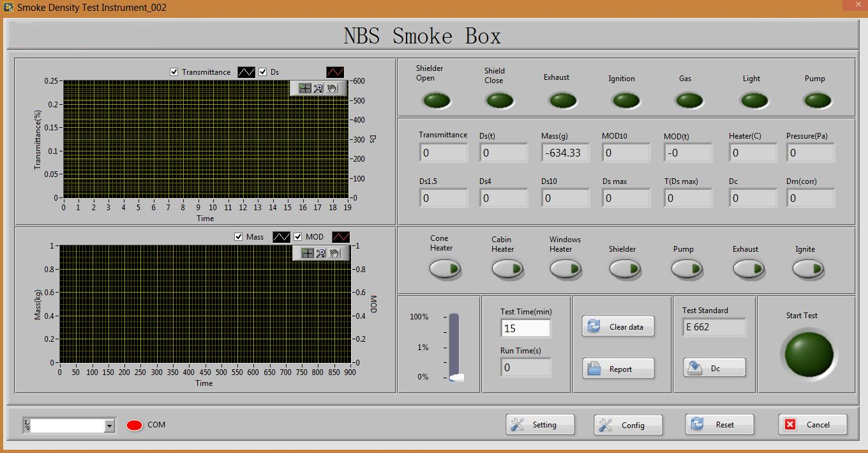
Task: Click the Gas indicator LED
Action: pos(689,100)
